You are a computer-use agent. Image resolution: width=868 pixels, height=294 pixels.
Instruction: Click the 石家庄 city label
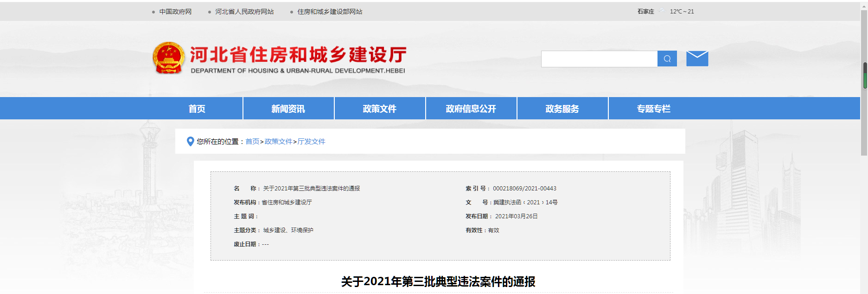[645, 12]
